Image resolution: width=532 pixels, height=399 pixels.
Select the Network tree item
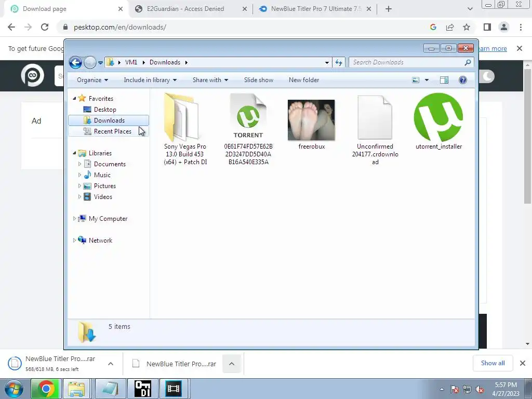coord(100,241)
